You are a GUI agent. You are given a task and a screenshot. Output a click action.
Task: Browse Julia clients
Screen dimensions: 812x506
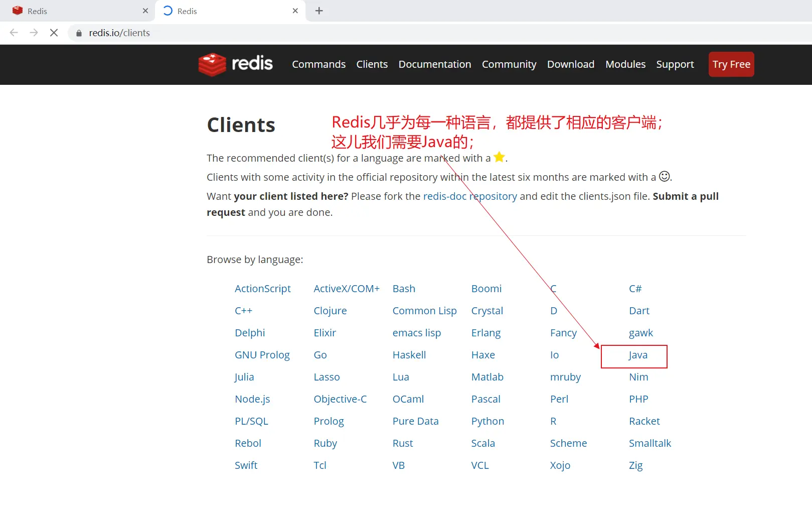pos(244,377)
